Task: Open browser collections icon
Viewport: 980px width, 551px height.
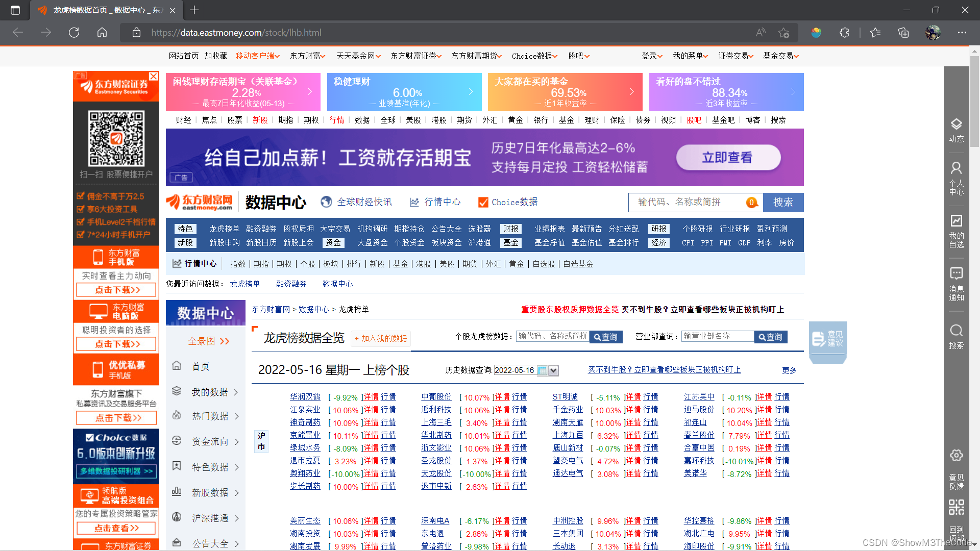Action: pos(903,33)
